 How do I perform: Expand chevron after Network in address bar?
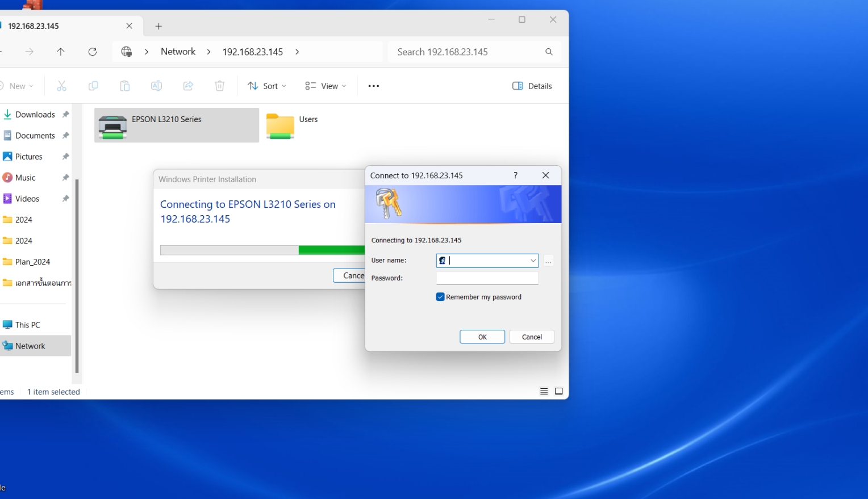[x=208, y=52]
